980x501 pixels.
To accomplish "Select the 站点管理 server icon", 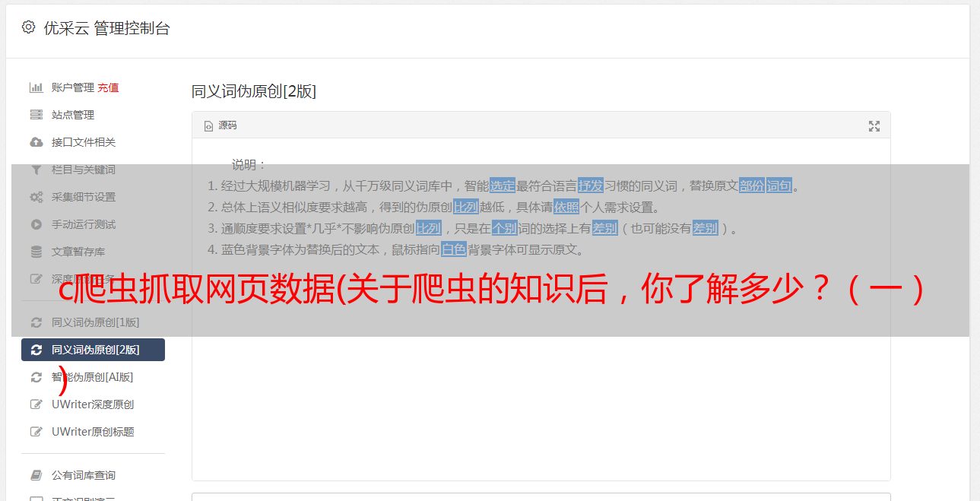I will [x=36, y=115].
